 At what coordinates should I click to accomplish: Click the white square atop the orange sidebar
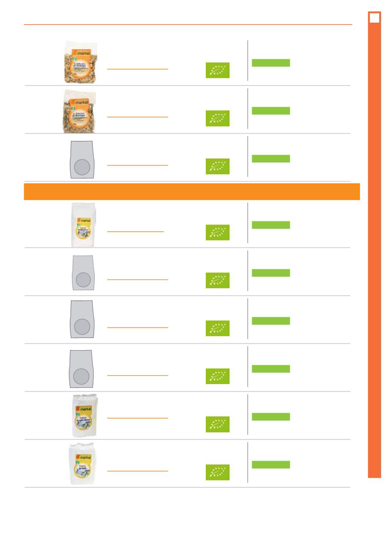(374, 18)
